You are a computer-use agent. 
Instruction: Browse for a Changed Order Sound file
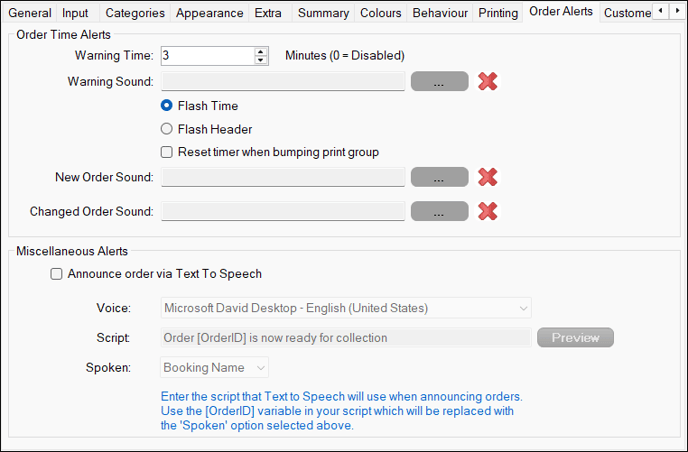tap(439, 212)
